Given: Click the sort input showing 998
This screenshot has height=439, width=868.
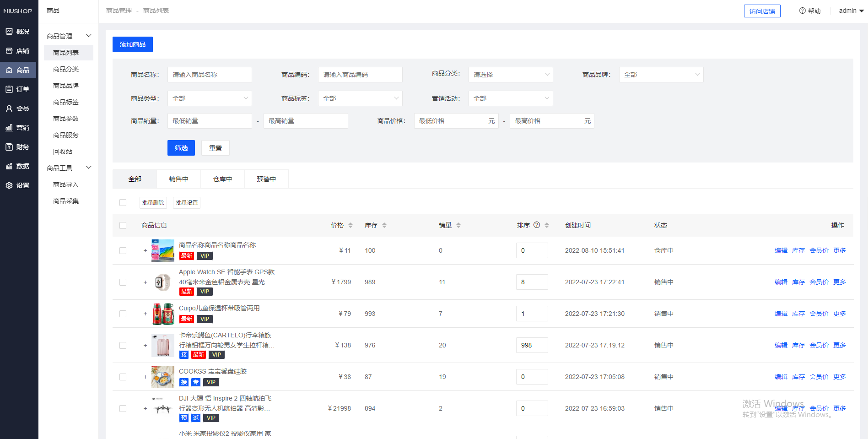Looking at the screenshot, I should (x=532, y=345).
